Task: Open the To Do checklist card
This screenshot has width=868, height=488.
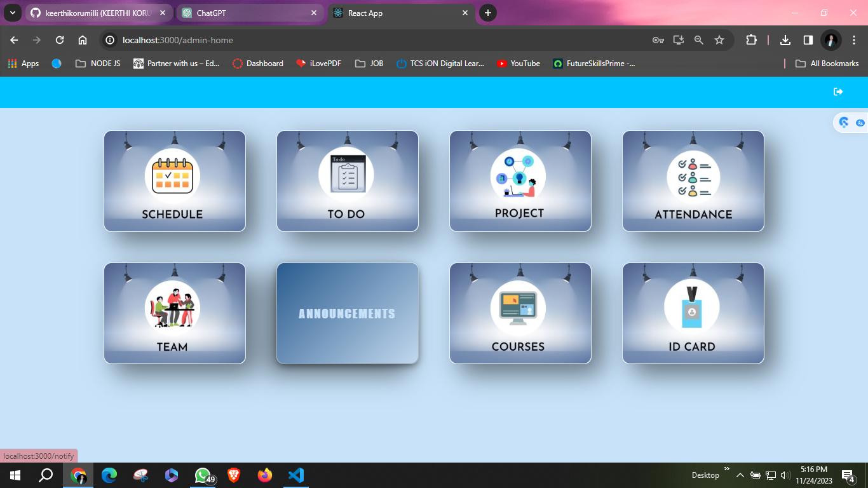Action: (x=348, y=181)
